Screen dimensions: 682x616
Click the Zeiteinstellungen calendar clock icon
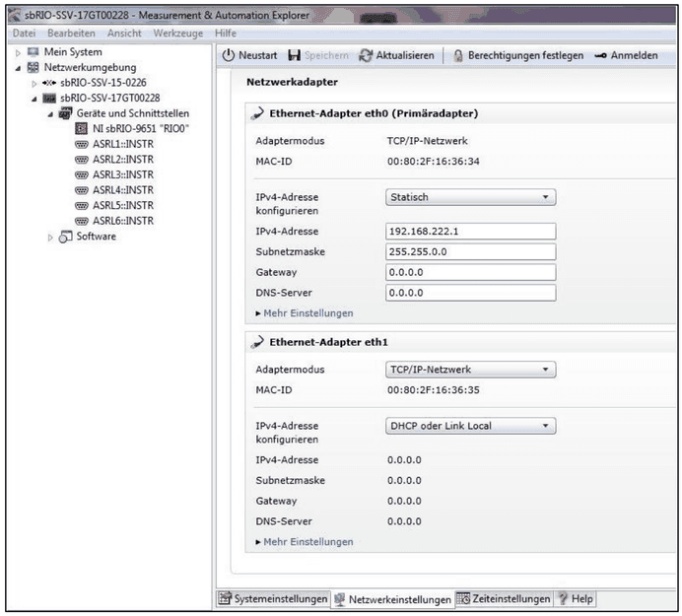(463, 598)
